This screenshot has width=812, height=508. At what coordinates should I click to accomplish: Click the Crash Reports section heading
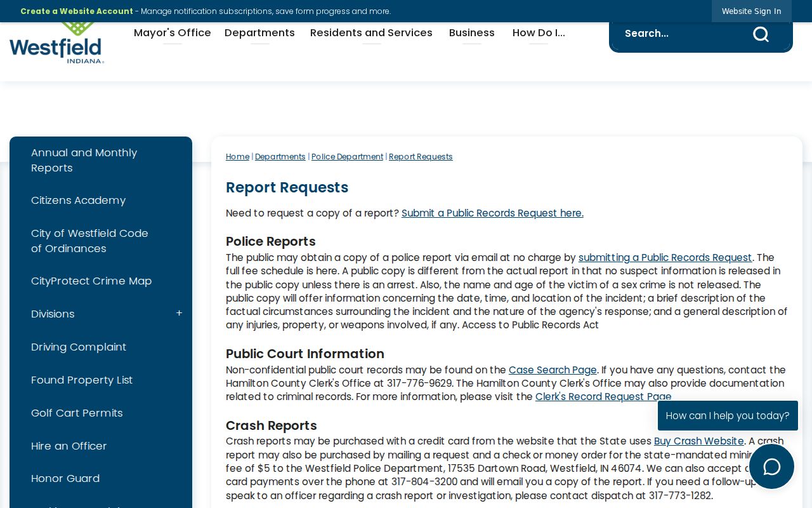tap(272, 426)
